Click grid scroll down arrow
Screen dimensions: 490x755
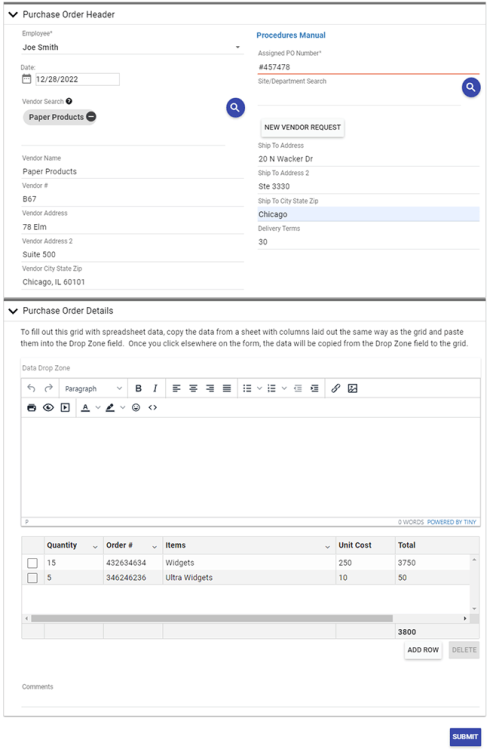(x=474, y=609)
